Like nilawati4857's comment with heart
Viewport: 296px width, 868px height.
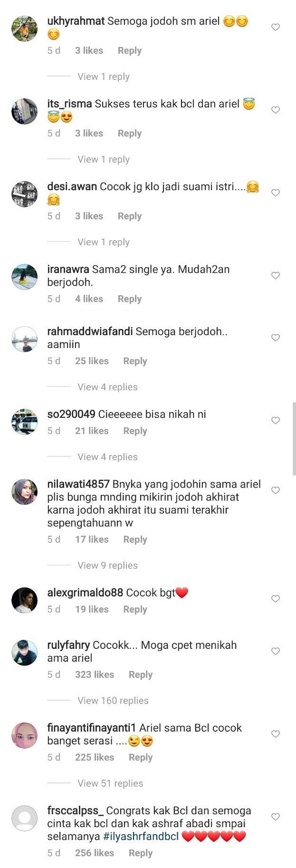pos(275,490)
